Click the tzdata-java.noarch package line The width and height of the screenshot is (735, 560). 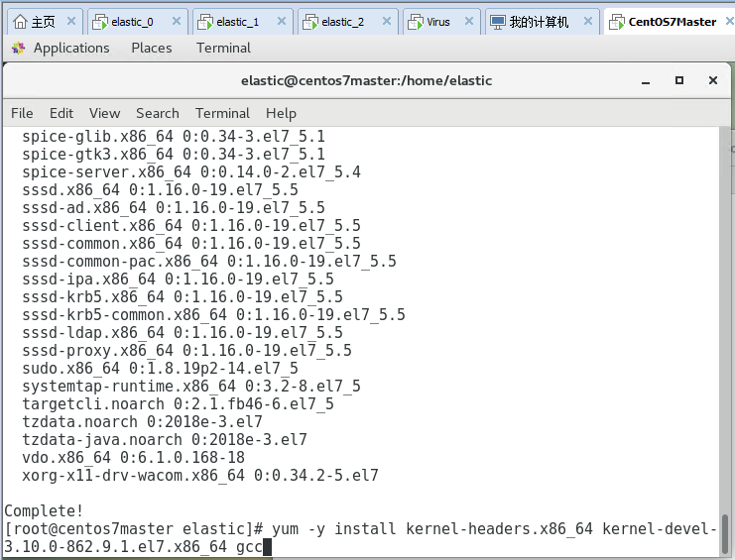[165, 439]
